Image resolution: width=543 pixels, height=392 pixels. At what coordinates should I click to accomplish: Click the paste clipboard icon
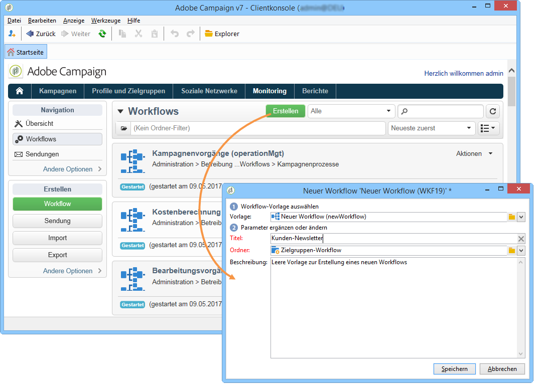click(x=155, y=34)
